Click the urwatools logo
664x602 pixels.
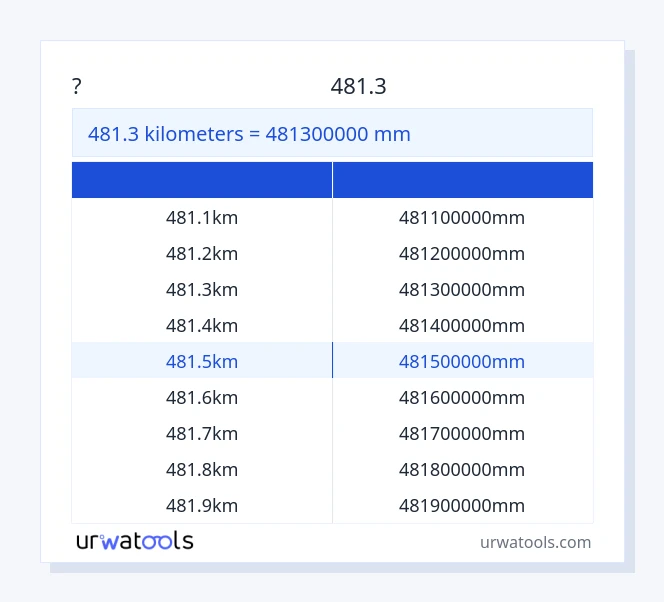[135, 541]
